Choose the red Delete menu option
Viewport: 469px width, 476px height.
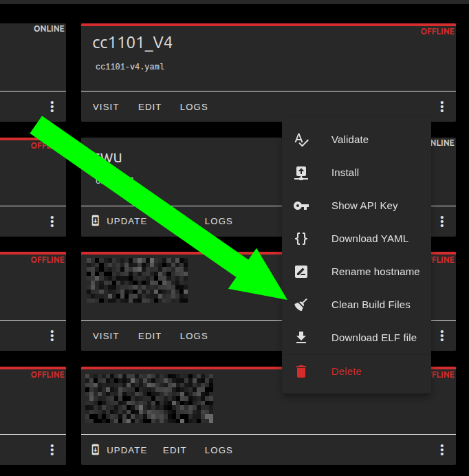coord(346,371)
